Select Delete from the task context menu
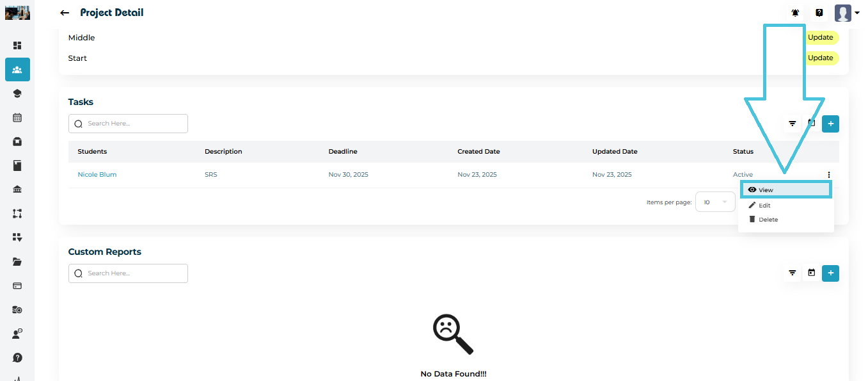 click(768, 220)
